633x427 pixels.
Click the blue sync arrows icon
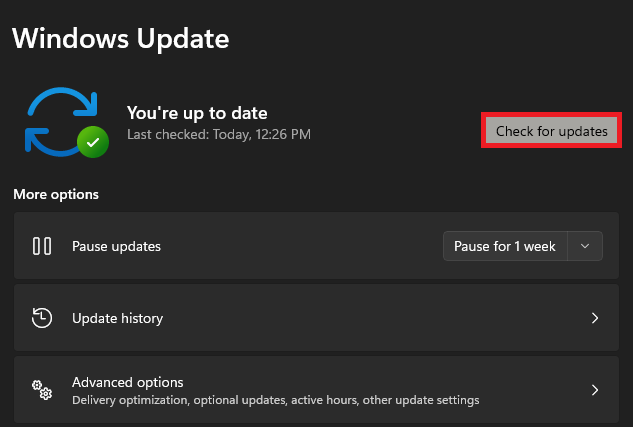60,117
